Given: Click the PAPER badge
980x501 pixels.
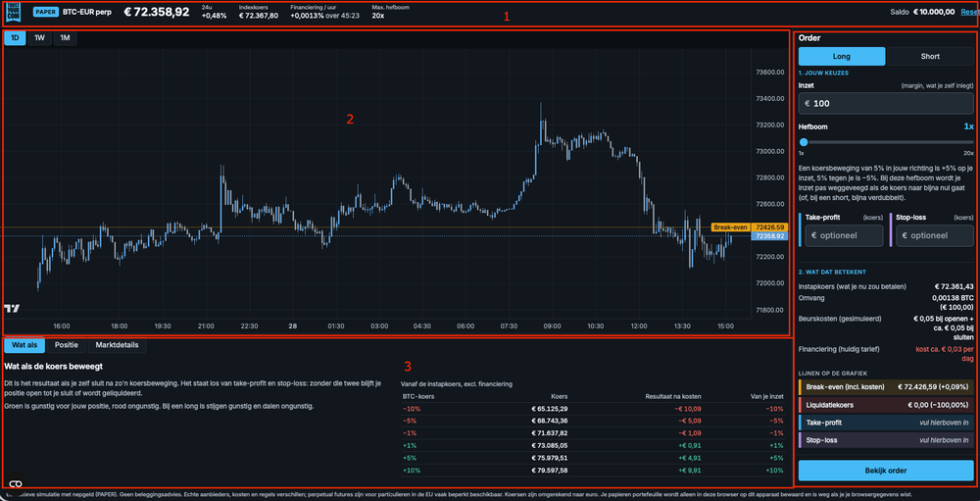Looking at the screenshot, I should 45,11.
